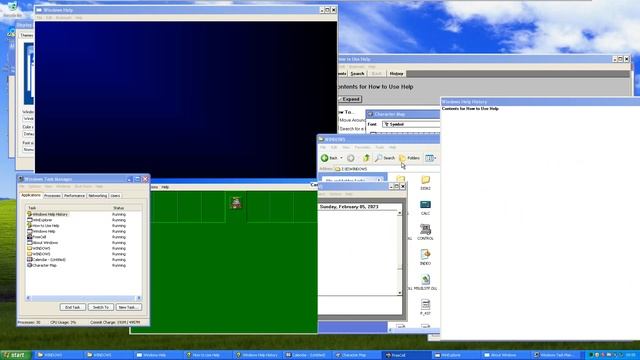Image resolution: width=640 pixels, height=360 pixels.
Task: Click the explorer Address bar field
Action: coord(387,169)
